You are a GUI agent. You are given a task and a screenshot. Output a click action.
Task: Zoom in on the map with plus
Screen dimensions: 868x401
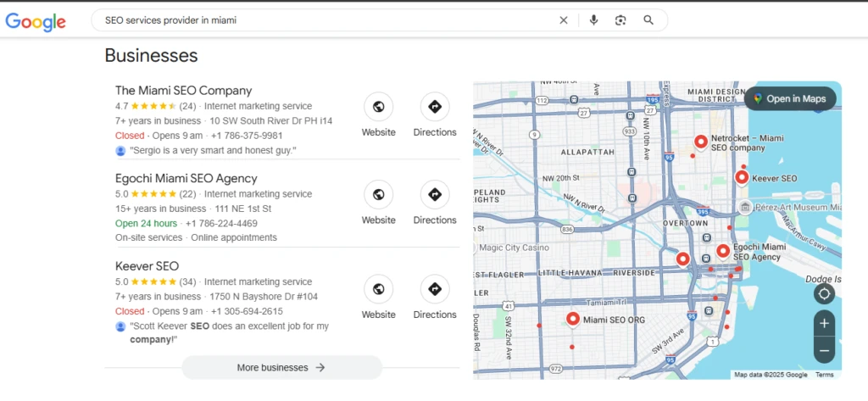[x=824, y=324]
